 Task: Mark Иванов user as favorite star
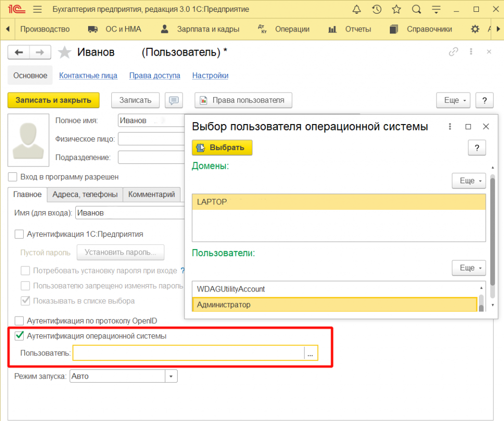(x=64, y=53)
